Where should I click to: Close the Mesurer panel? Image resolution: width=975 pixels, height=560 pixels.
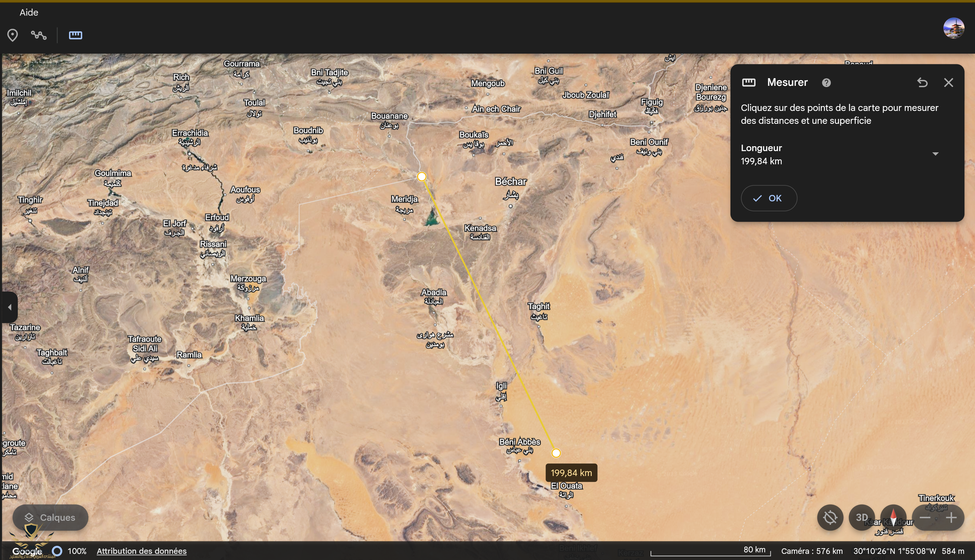point(948,83)
